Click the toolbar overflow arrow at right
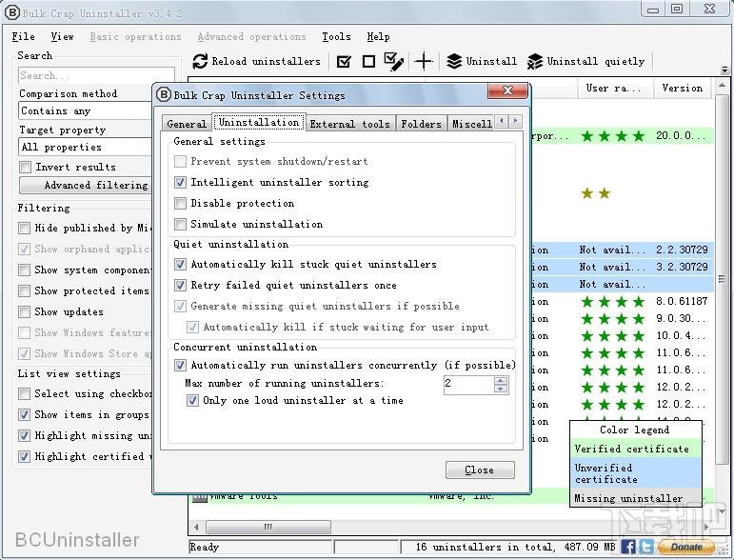The width and height of the screenshot is (734, 560). 724,70
